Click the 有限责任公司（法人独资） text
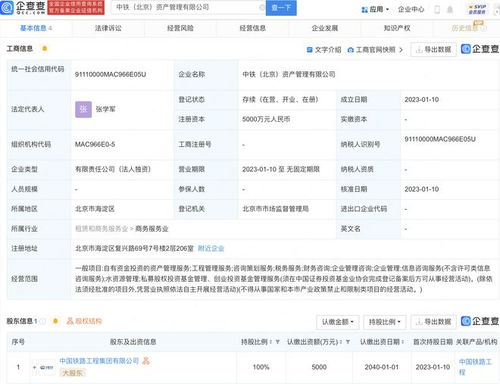Screen dimensions: 500x384 tap(113, 169)
